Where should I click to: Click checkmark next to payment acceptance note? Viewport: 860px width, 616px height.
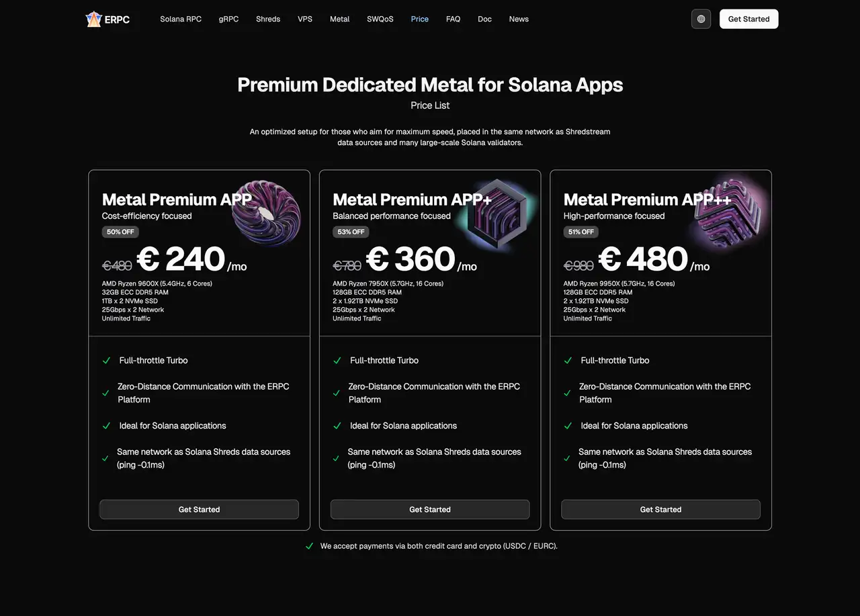tap(310, 546)
